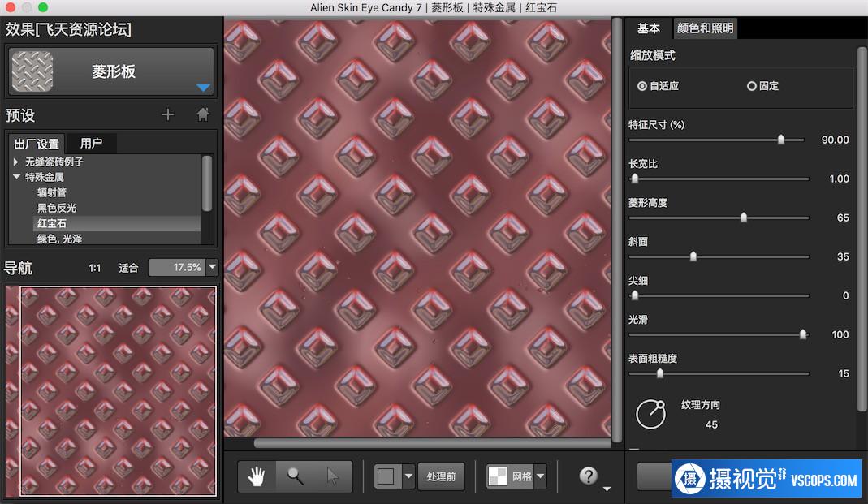Click the 17.5% zoom field
The image size is (868, 504).
[x=178, y=267]
